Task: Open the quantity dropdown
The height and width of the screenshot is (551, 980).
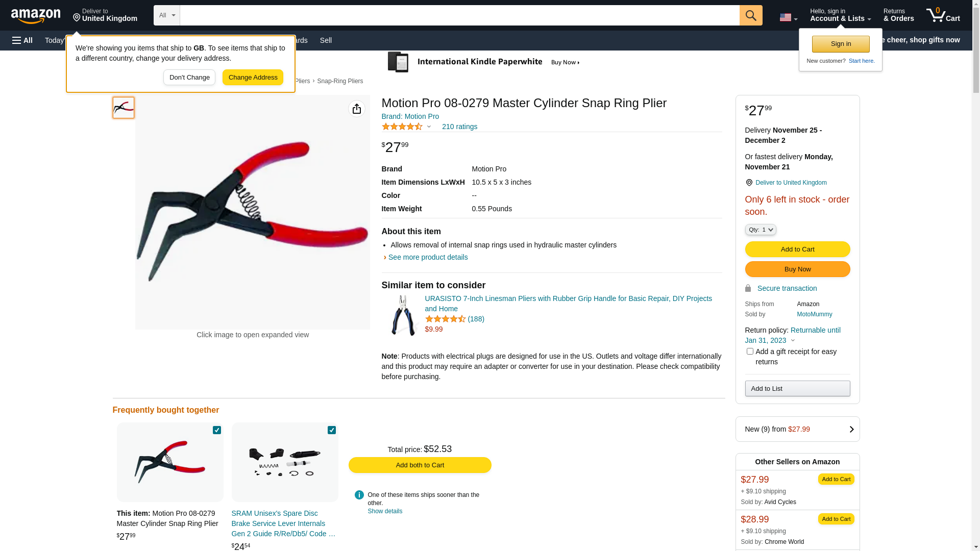Action: (761, 230)
